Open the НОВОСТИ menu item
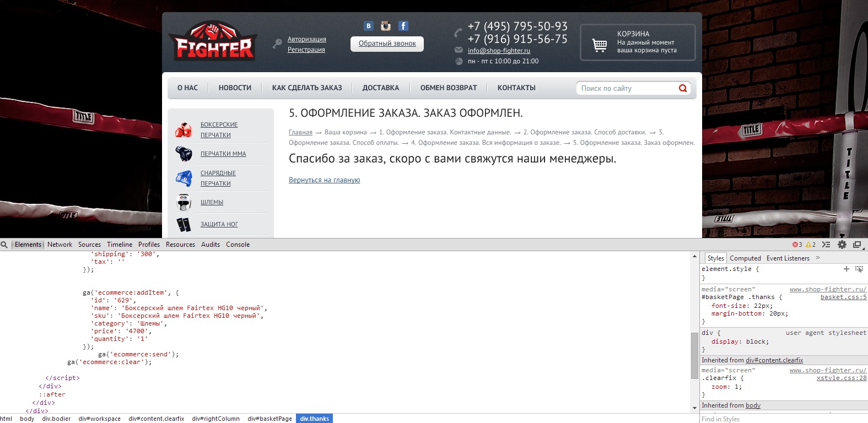 pos(235,88)
